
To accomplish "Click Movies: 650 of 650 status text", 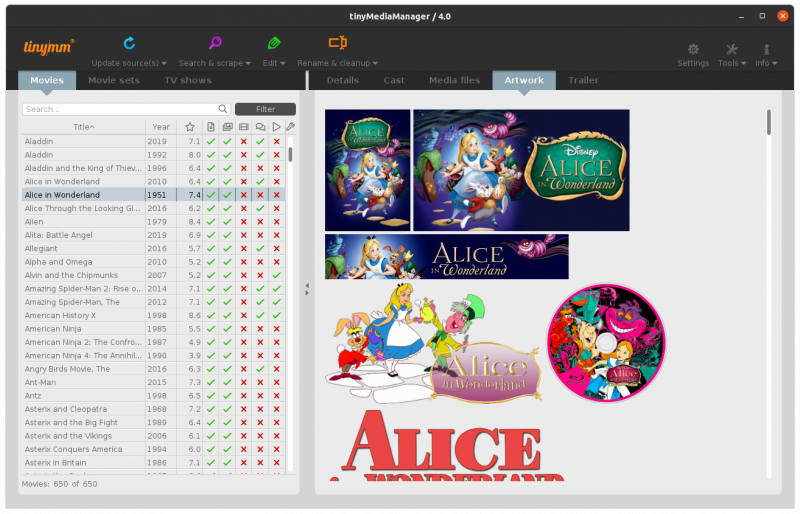I will 59,483.
